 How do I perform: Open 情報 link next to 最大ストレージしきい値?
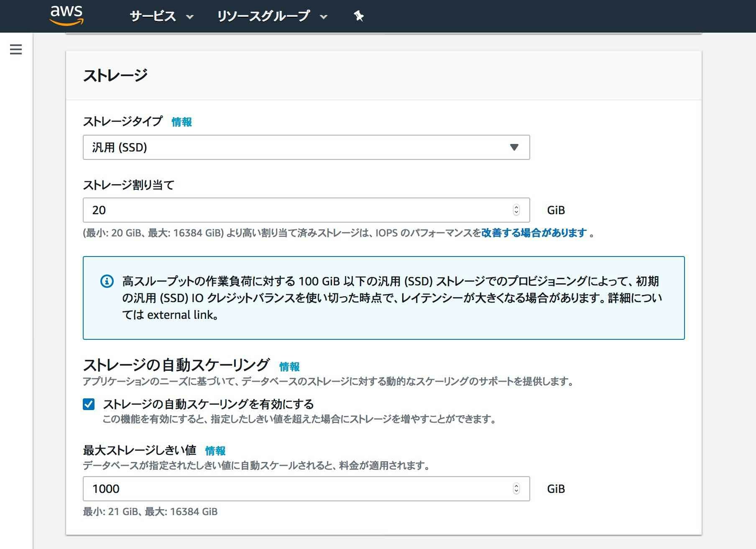click(215, 451)
